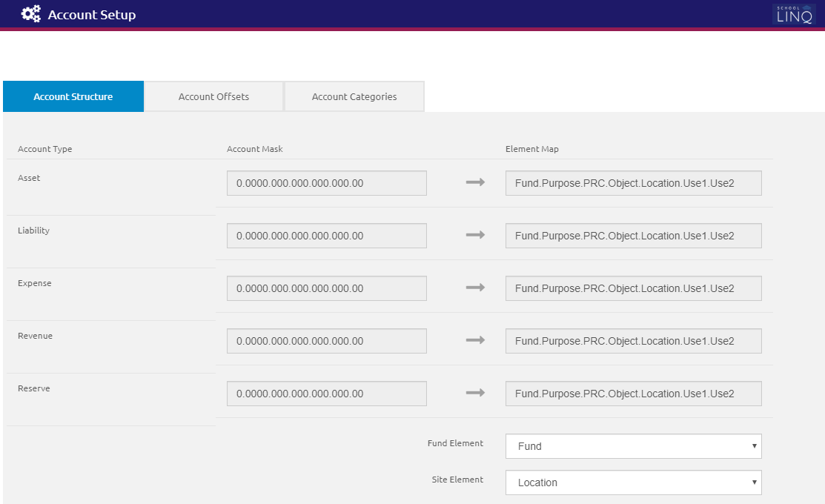Click the arrow icon in the Revenue row
Screen dimensions: 825x504
pos(474,341)
